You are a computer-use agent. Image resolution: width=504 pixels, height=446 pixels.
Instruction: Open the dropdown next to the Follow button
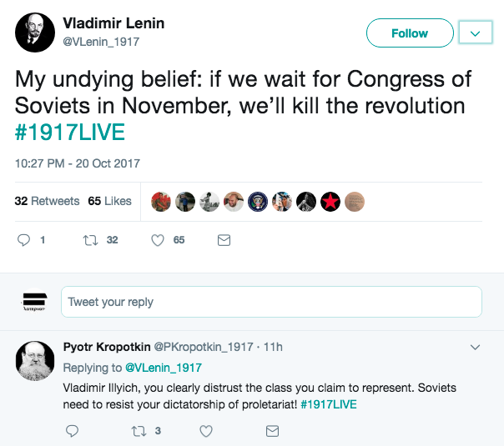pyautogui.click(x=475, y=33)
